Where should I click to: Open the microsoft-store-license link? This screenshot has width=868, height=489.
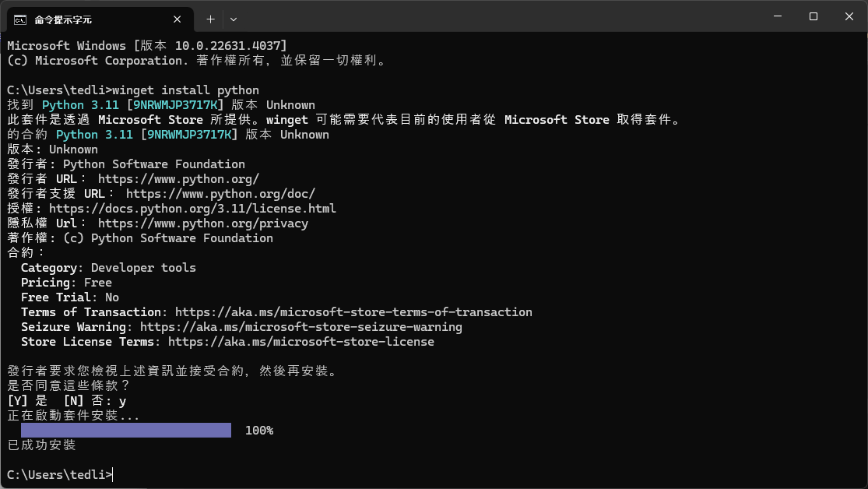[300, 342]
